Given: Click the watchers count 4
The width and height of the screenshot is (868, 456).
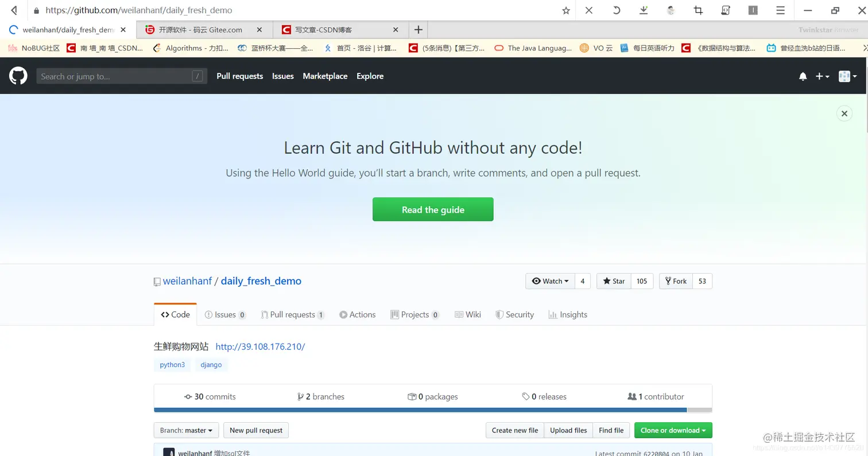Looking at the screenshot, I should (x=583, y=281).
